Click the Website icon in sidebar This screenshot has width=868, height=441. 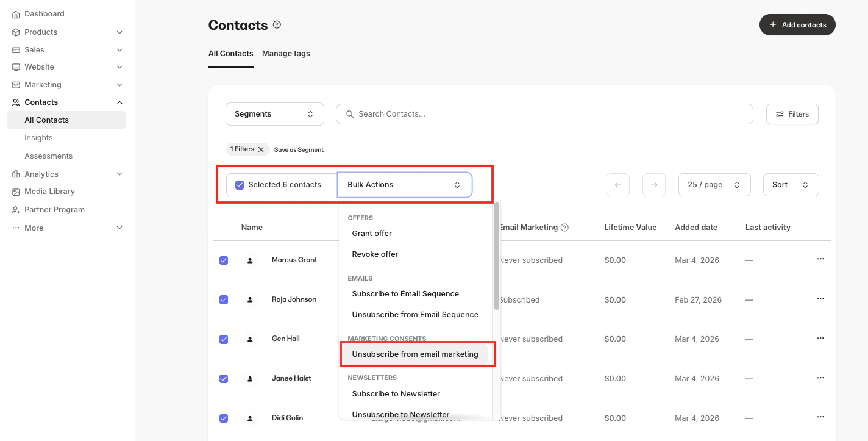16,66
